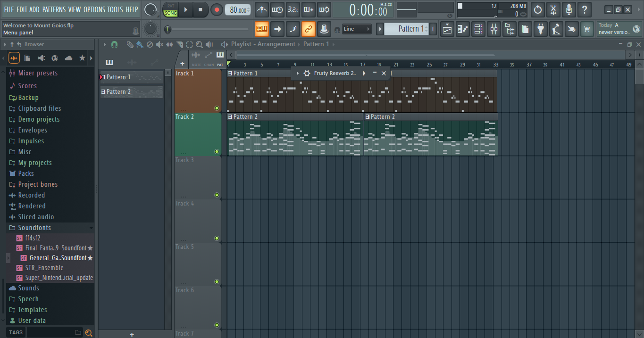This screenshot has width=644, height=338.
Task: Open the Piano roll view icon
Action: click(x=463, y=29)
